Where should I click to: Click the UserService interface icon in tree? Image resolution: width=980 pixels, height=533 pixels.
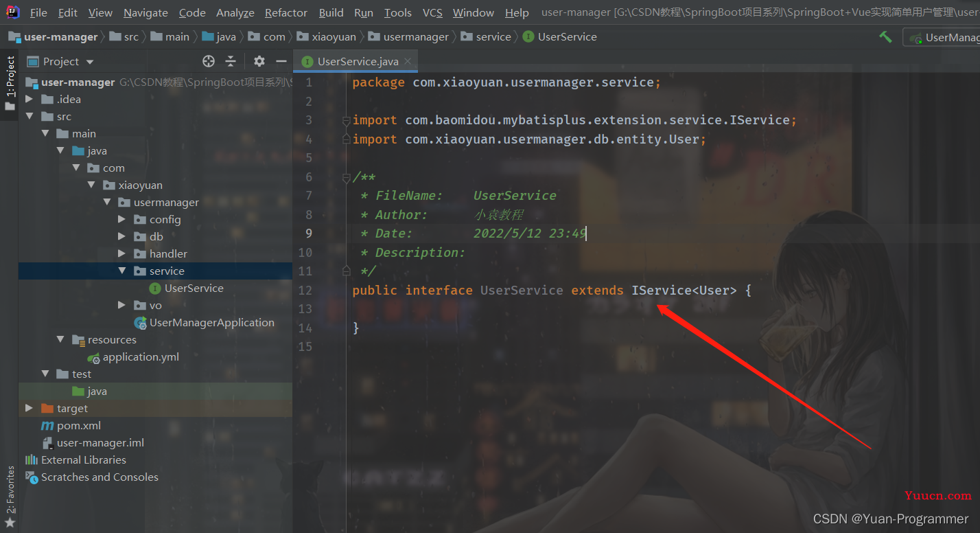pos(155,288)
